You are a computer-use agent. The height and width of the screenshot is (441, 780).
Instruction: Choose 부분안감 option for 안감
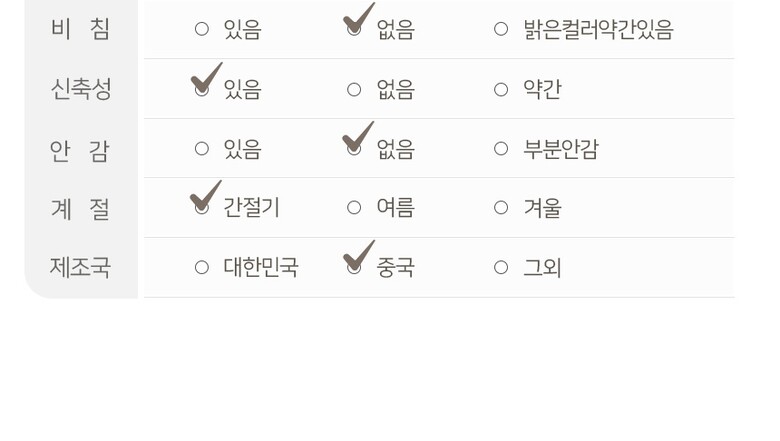pyautogui.click(x=501, y=149)
